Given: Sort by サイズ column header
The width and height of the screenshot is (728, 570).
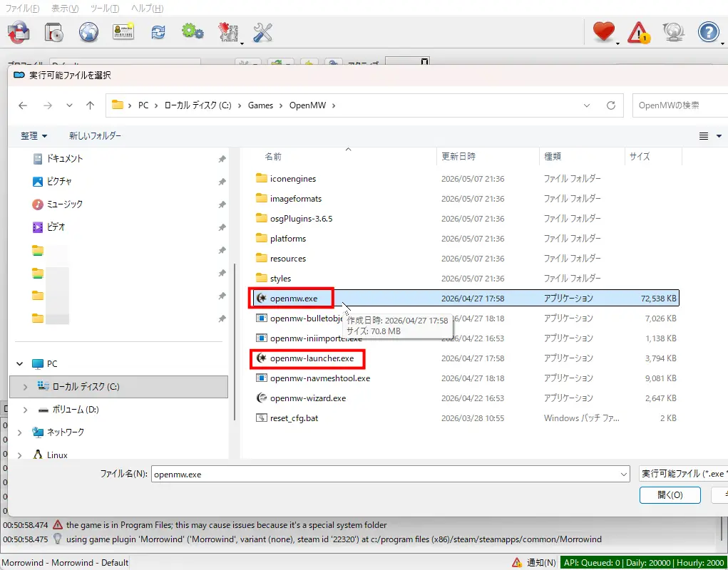Looking at the screenshot, I should tap(640, 157).
